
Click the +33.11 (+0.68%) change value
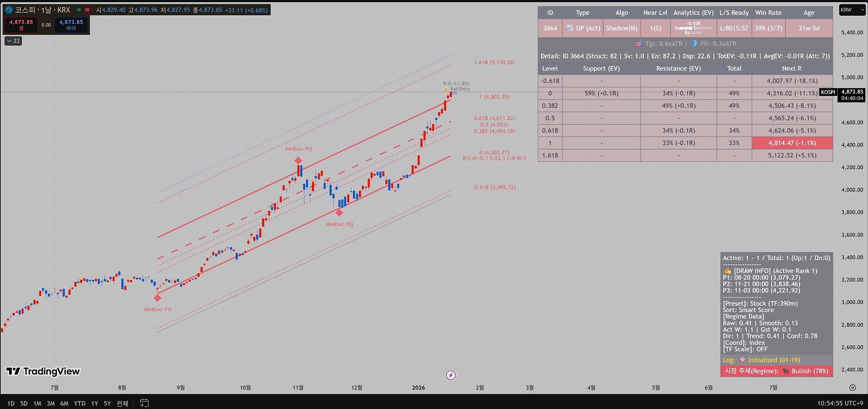pyautogui.click(x=246, y=10)
